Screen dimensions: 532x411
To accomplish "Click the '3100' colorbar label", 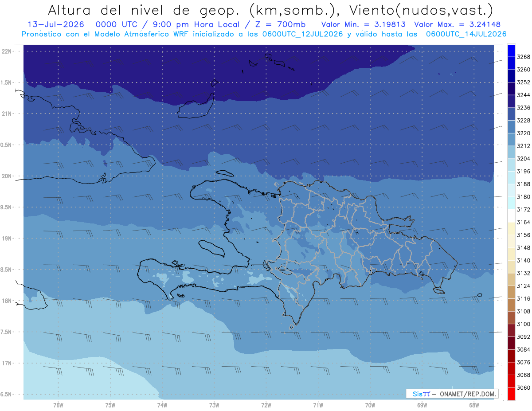I will pyautogui.click(x=524, y=324).
